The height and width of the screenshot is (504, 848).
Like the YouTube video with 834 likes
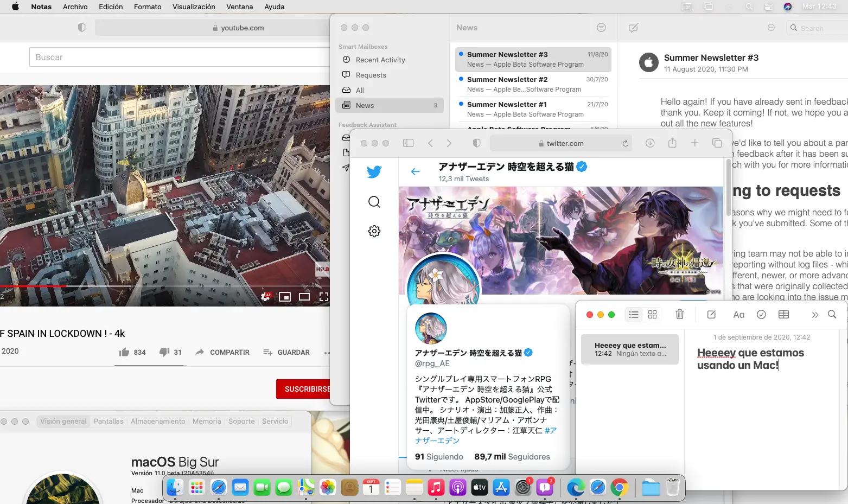[x=132, y=352]
